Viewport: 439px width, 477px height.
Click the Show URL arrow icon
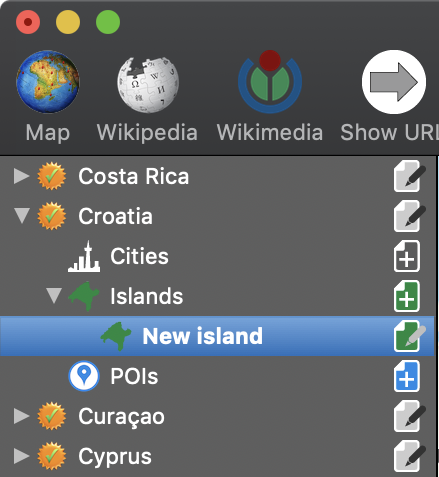tap(394, 82)
